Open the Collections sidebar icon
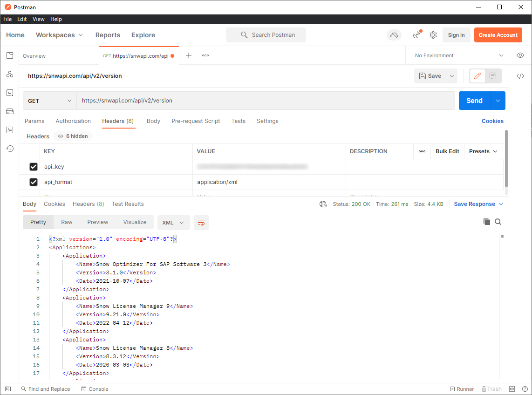532x395 pixels. (x=10, y=55)
